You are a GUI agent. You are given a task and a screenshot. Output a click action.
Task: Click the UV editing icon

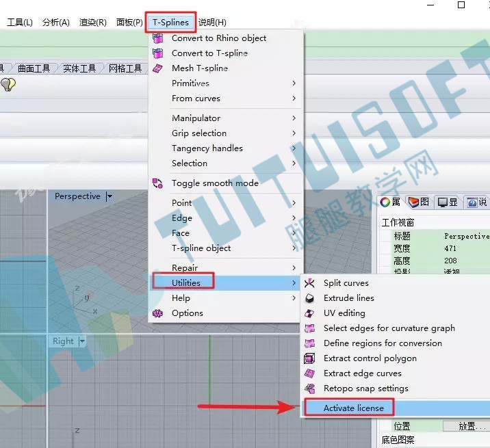tap(309, 313)
